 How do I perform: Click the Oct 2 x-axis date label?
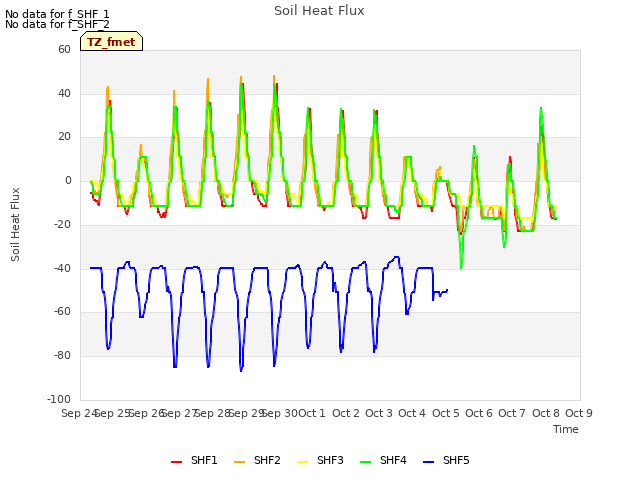346,413
